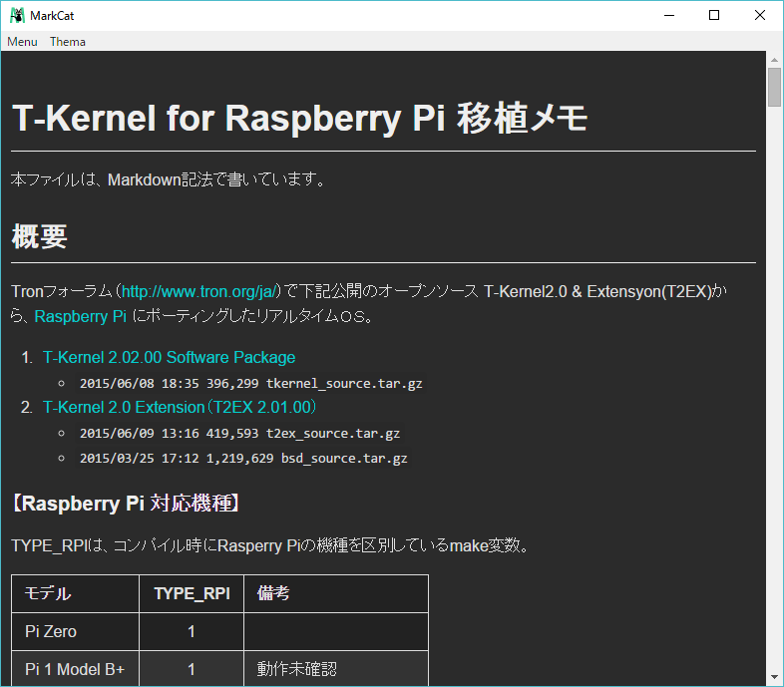Click the t2ex_source.tar.gz code line
The image size is (784, 687).
point(240,433)
